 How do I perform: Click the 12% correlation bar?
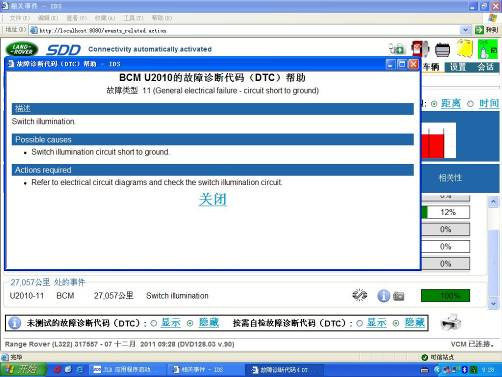point(446,212)
